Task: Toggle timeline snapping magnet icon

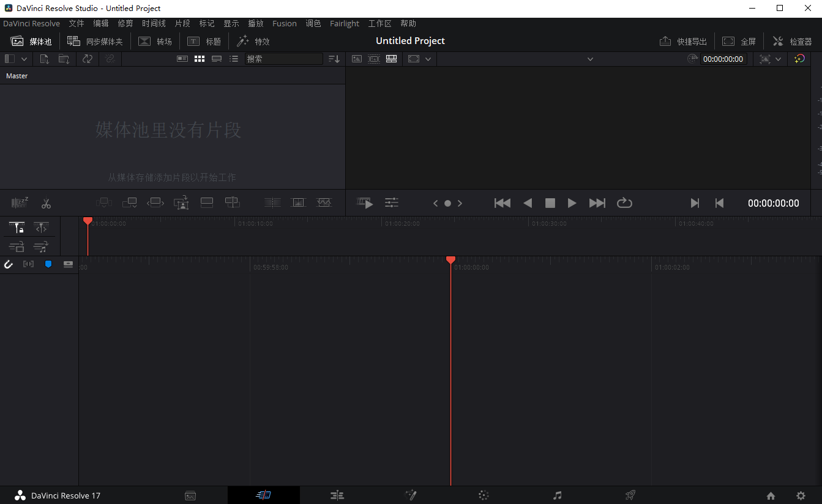Action: point(9,264)
